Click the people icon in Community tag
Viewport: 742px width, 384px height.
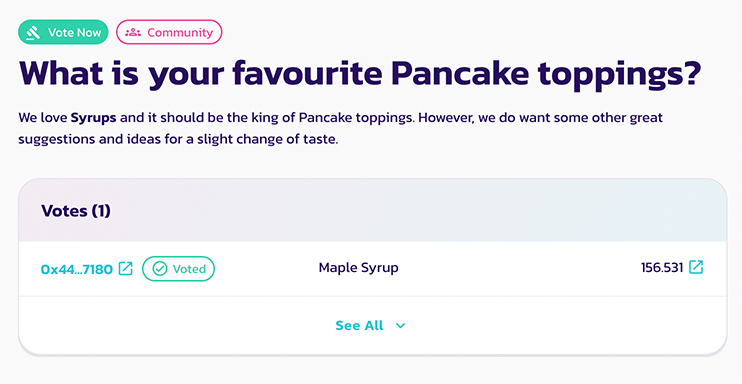(133, 32)
